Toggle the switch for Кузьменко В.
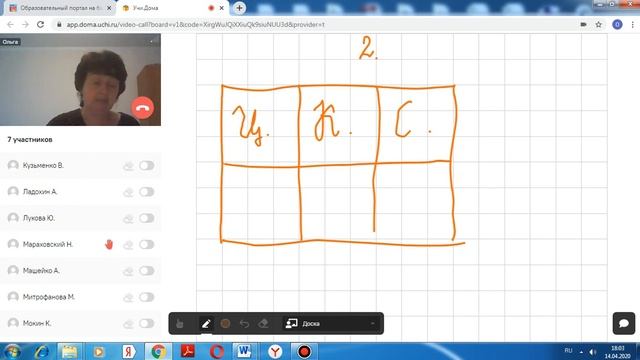640x360 pixels. click(x=146, y=165)
